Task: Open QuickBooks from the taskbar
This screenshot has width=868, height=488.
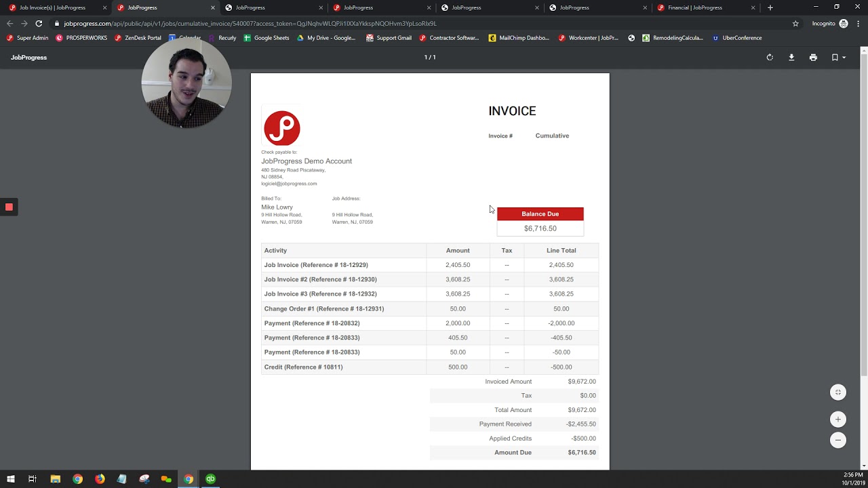Action: pyautogui.click(x=210, y=479)
